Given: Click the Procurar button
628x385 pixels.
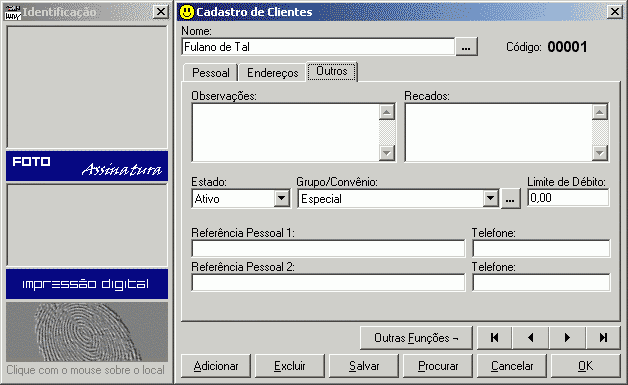Looking at the screenshot, I should 438,366.
